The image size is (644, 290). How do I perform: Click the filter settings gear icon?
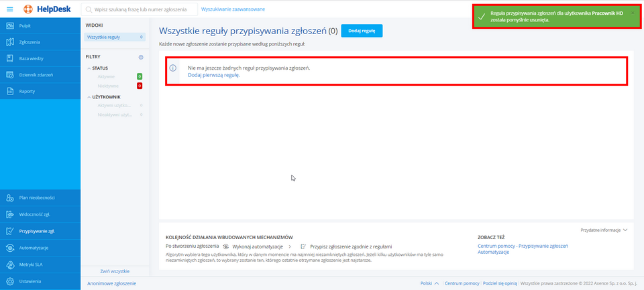[x=140, y=57]
